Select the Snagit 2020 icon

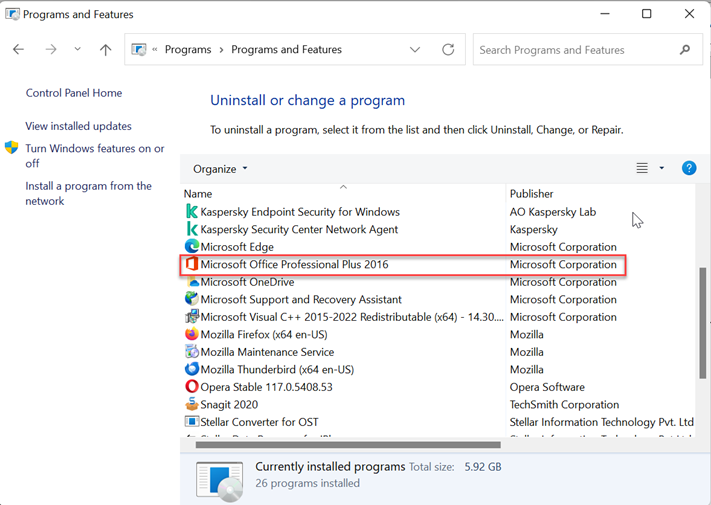(x=192, y=404)
